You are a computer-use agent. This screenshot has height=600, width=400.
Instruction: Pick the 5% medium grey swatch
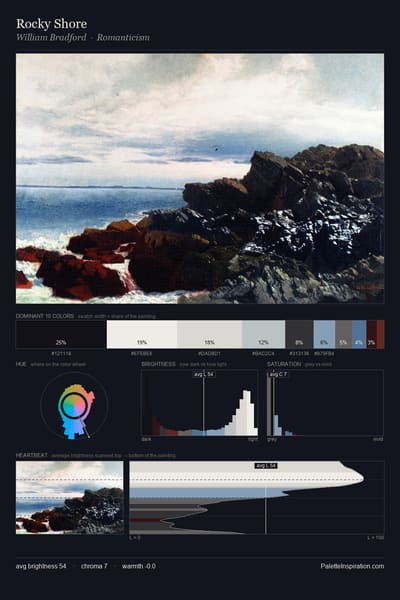(x=344, y=334)
